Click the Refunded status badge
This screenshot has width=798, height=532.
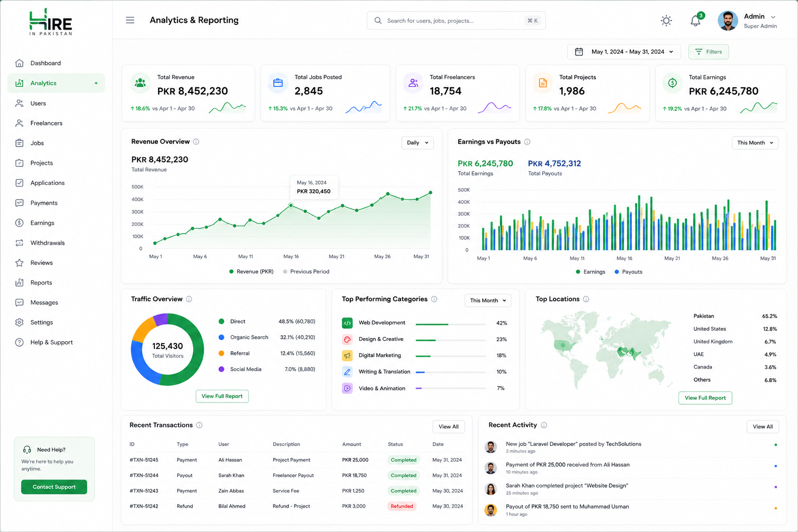click(x=402, y=507)
